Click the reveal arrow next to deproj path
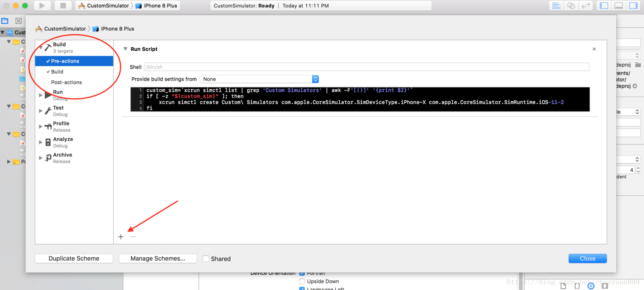This screenshot has height=290, width=644. 635,86
